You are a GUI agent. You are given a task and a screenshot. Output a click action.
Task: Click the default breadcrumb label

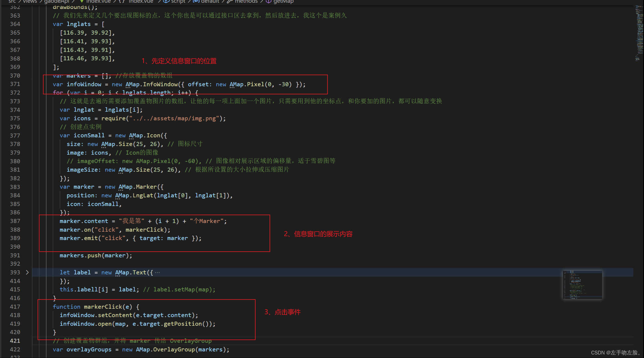[x=210, y=1]
